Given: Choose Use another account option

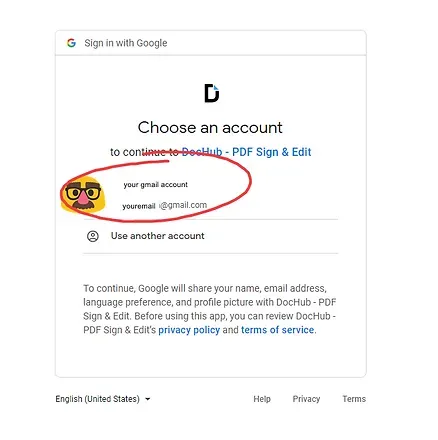Looking at the screenshot, I should (211, 236).
